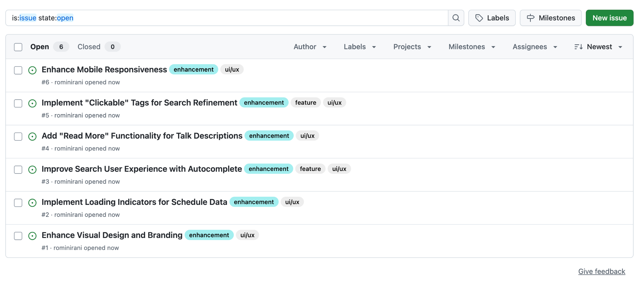The image size is (644, 291).
Task: Click the open-issue icon for issue #6
Action: point(32,70)
